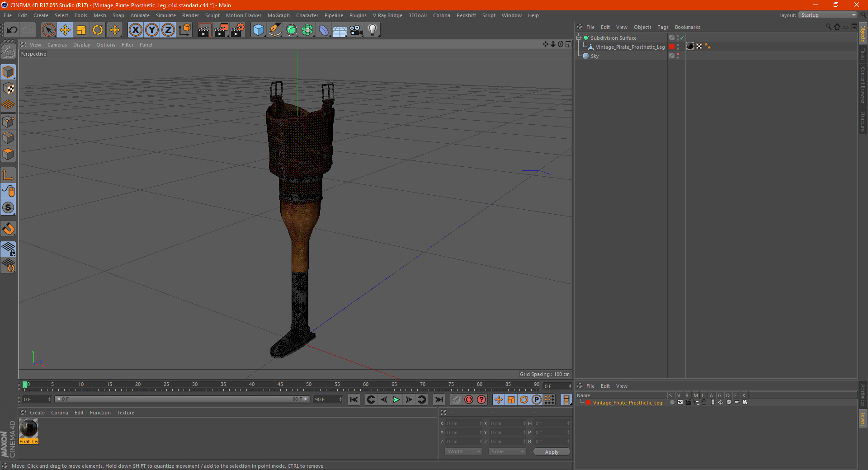Add a Light object

coord(373,30)
